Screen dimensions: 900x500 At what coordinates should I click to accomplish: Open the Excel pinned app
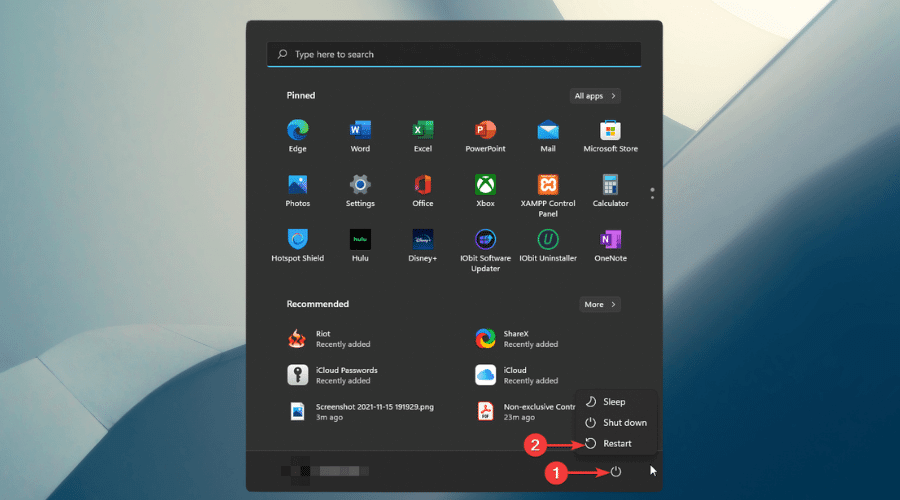pyautogui.click(x=423, y=131)
